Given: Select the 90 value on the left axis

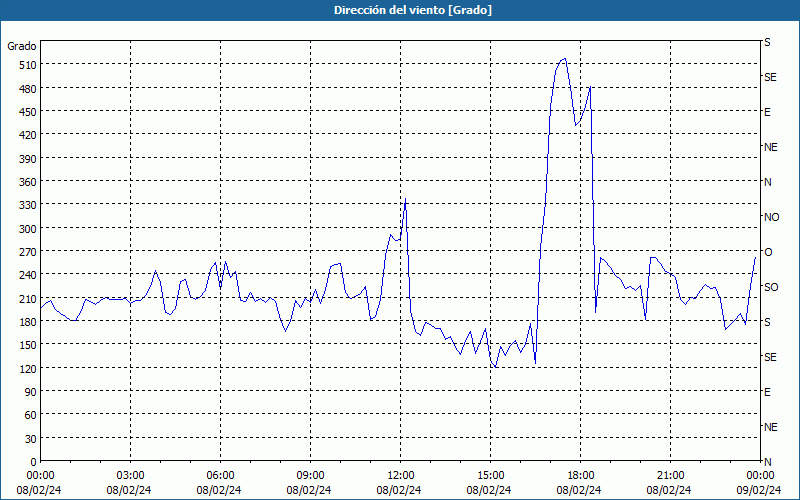Looking at the screenshot, I should (30, 392).
